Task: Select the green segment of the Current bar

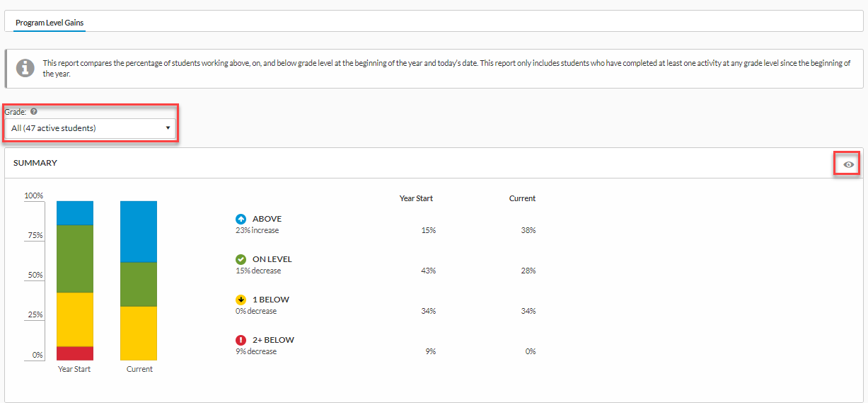Action: (139, 284)
